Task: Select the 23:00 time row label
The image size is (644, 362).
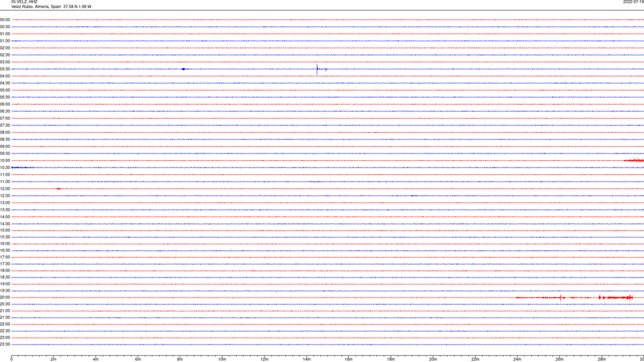Action: [x=5, y=338]
